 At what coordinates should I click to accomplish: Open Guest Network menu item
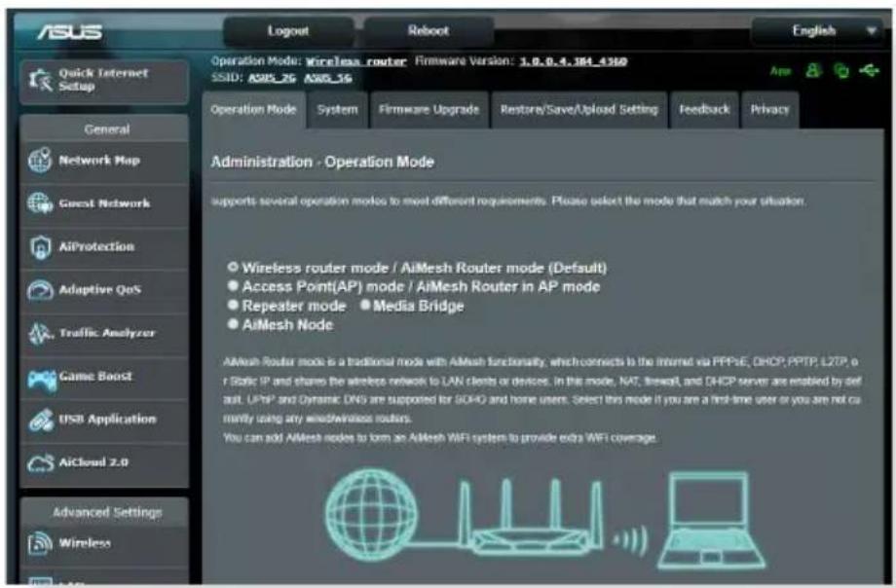[x=104, y=204]
